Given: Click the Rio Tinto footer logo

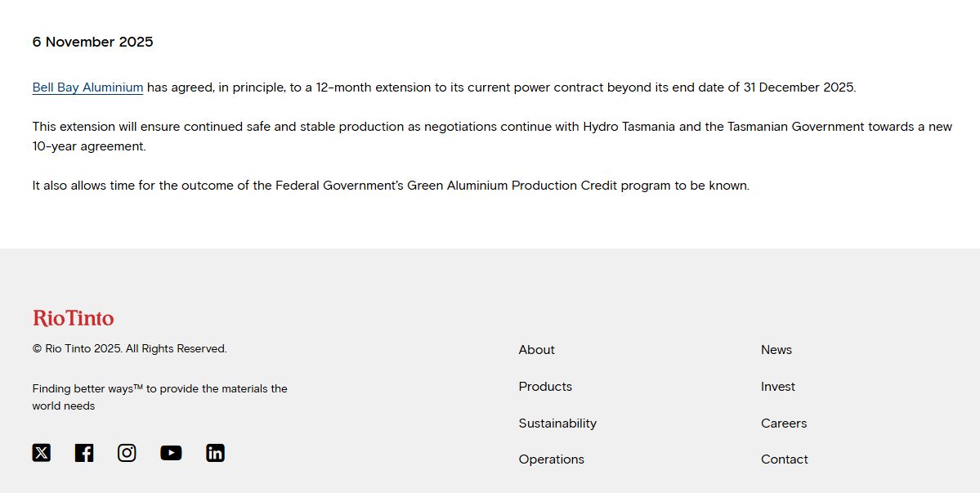Looking at the screenshot, I should pos(74,318).
